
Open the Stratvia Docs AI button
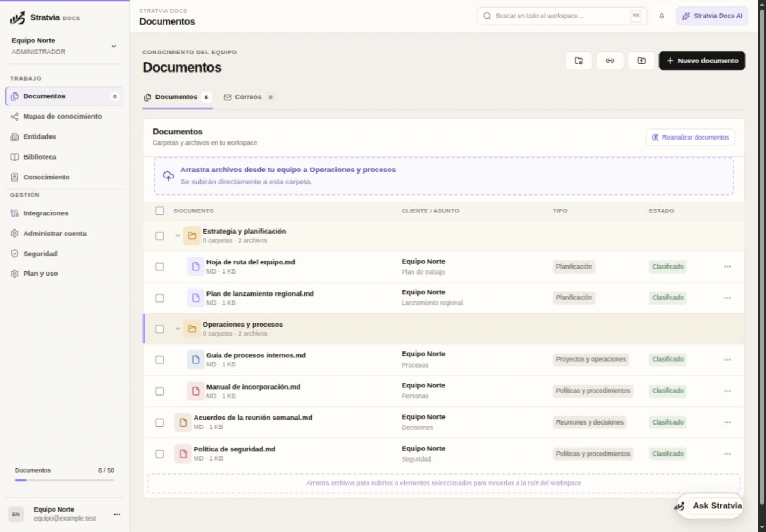pyautogui.click(x=712, y=16)
